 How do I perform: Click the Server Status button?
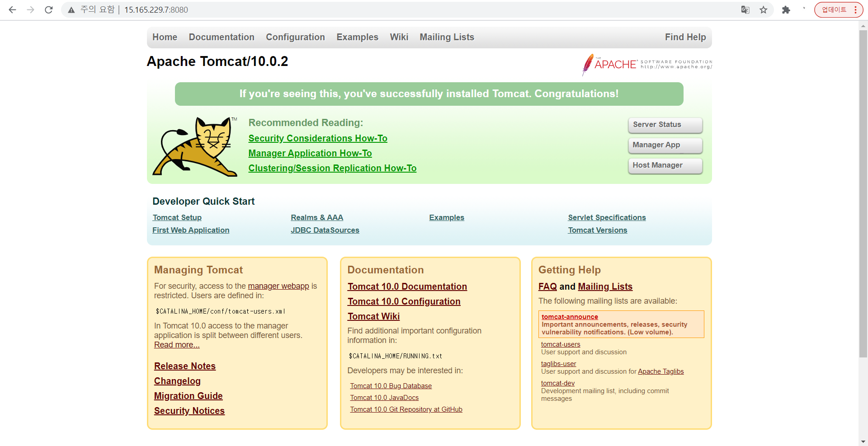pos(665,125)
